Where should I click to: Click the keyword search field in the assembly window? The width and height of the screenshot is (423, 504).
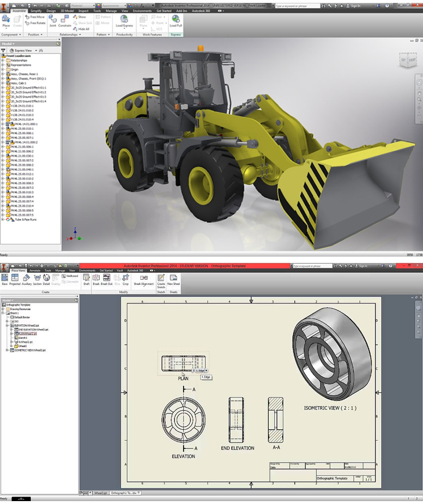(298, 5)
